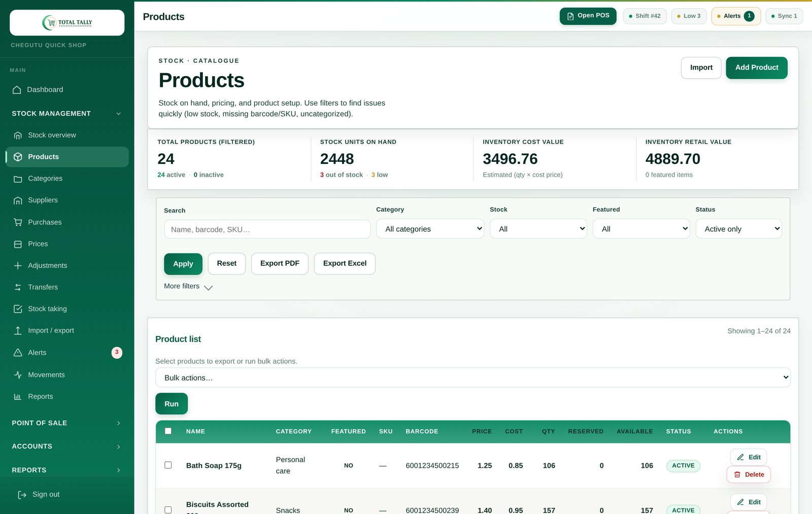The height and width of the screenshot is (514, 812).
Task: Click the Stock overview icon
Action: (x=18, y=135)
